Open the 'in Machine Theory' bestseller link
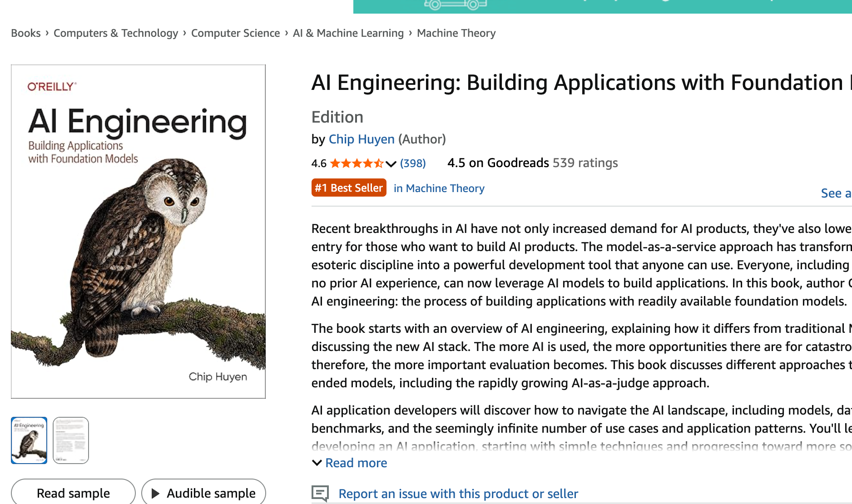Image resolution: width=852 pixels, height=504 pixels. pos(439,188)
